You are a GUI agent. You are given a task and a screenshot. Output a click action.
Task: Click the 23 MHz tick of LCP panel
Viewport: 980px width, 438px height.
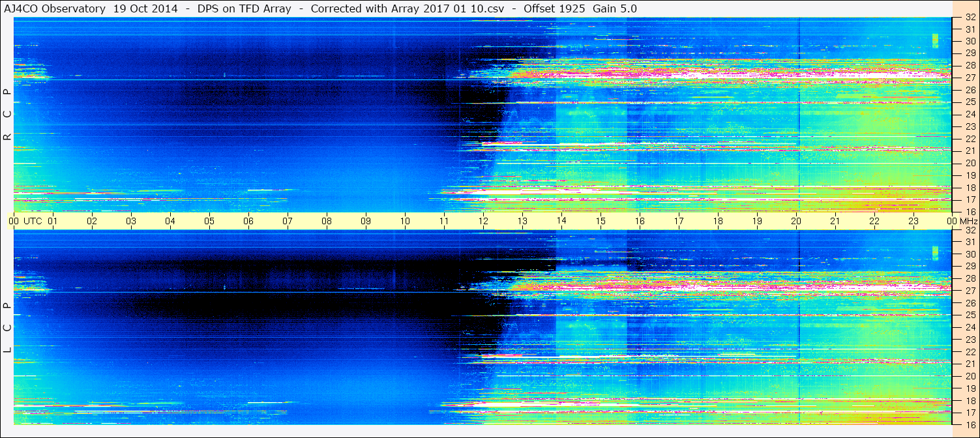(x=970, y=340)
